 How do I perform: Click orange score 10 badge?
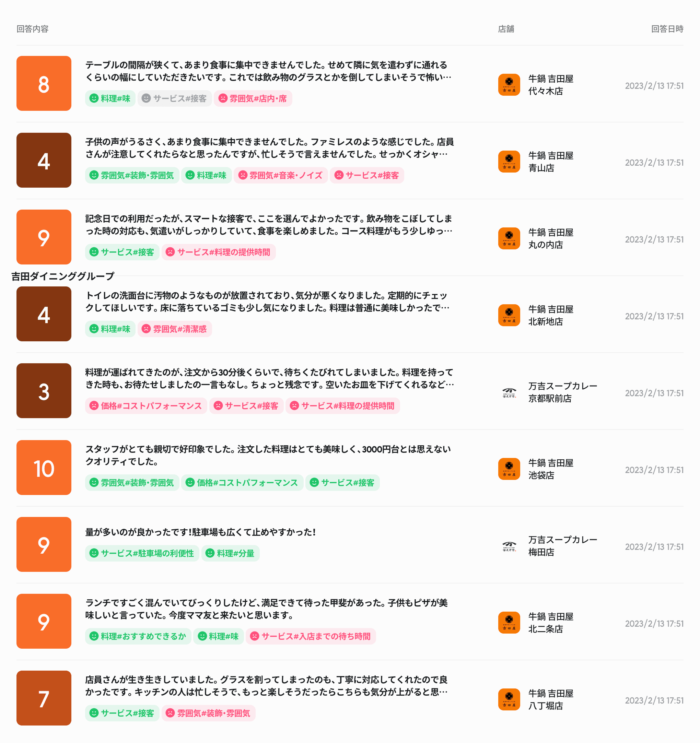point(44,468)
